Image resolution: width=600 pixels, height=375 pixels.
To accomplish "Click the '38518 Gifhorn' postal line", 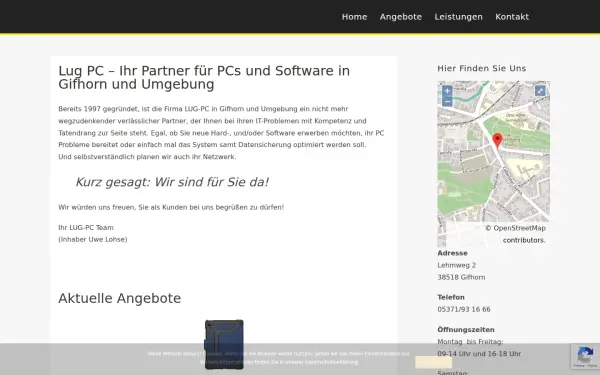I will tap(461, 277).
